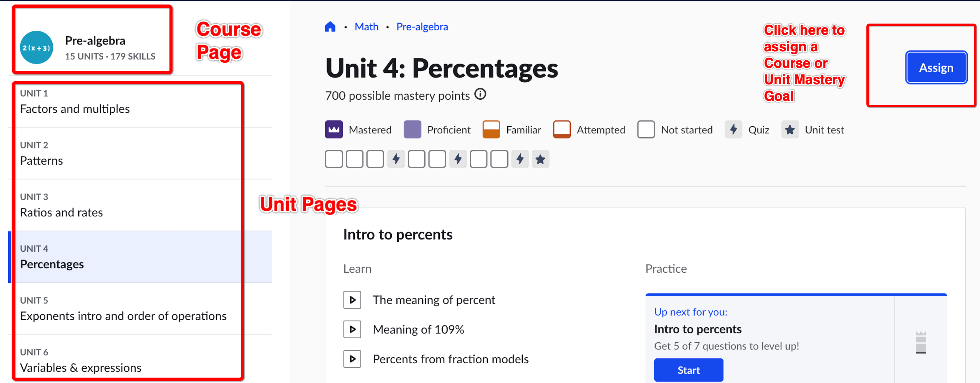Open Unit 6 Variables & expressions
The height and width of the screenshot is (383, 980).
pyautogui.click(x=81, y=368)
